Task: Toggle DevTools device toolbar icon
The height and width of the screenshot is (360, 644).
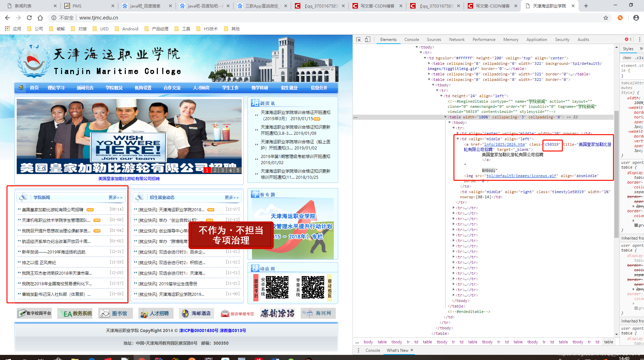Action: click(368, 40)
